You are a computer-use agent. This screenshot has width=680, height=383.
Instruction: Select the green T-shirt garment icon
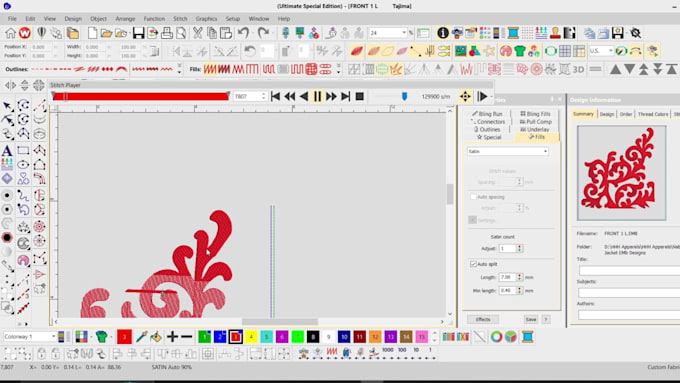(520, 51)
